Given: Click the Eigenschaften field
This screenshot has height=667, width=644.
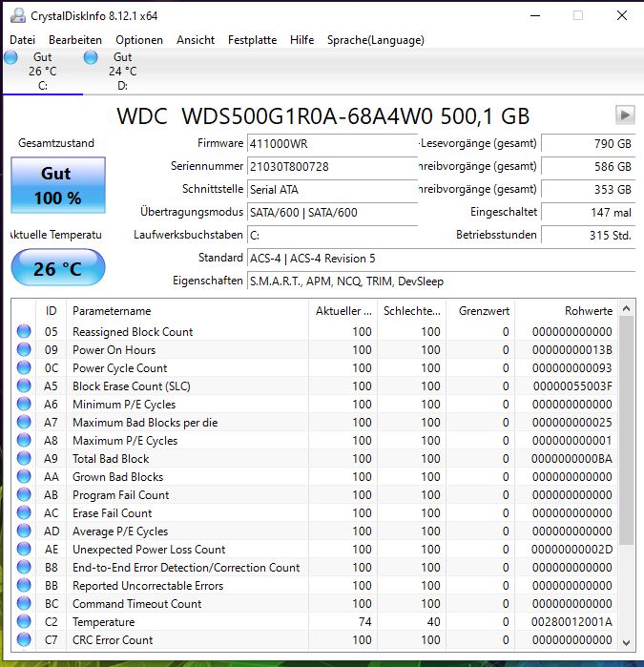Looking at the screenshot, I should point(441,281).
